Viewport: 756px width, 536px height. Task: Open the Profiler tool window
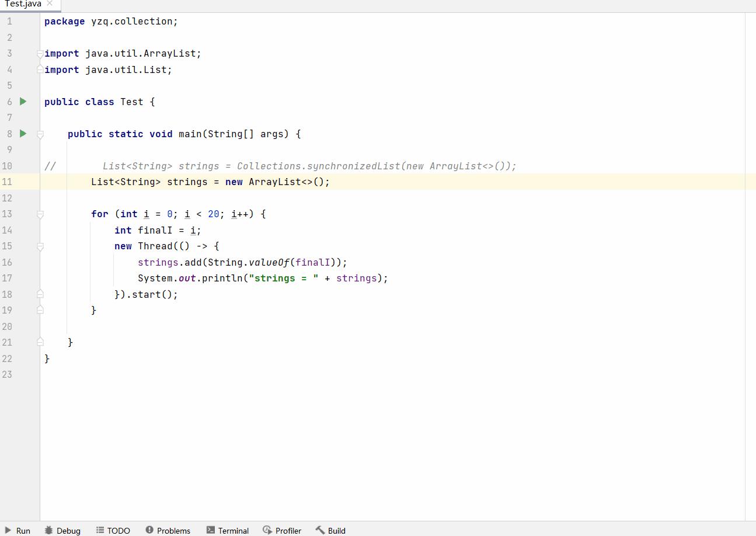(x=283, y=530)
